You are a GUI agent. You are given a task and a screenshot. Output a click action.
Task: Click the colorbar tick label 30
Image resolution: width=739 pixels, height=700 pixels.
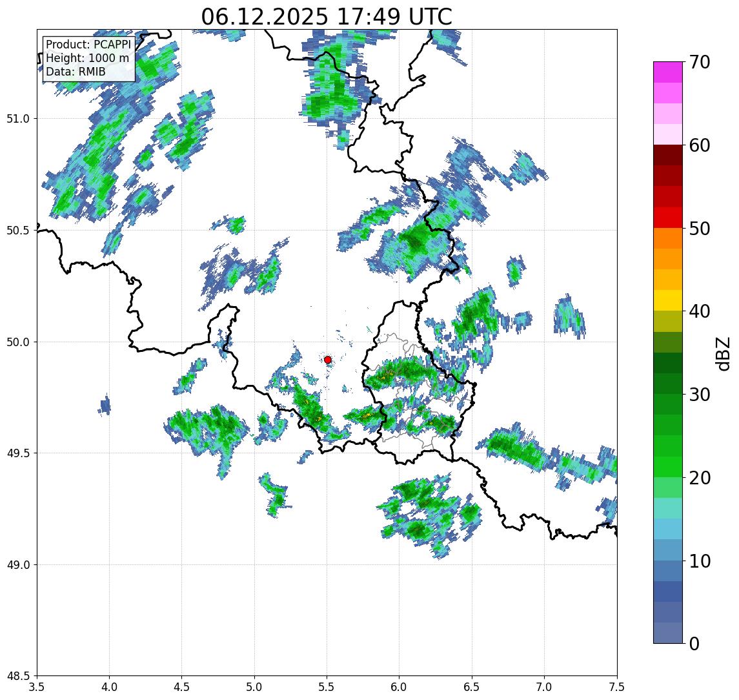pos(699,395)
